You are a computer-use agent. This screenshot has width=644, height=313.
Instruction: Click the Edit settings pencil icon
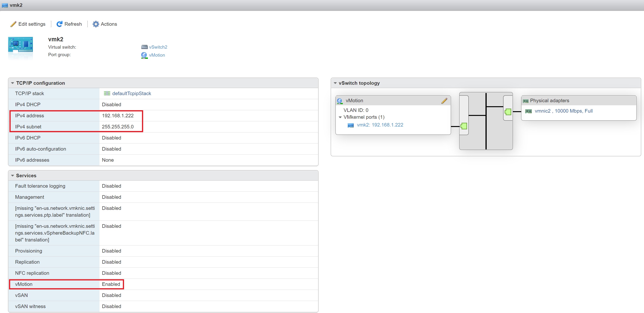point(13,24)
